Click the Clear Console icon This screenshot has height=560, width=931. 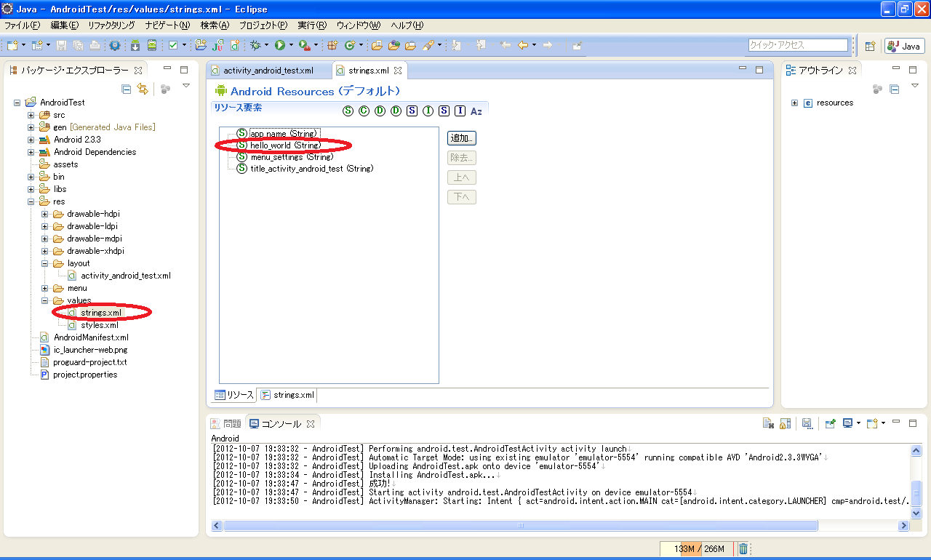(767, 423)
